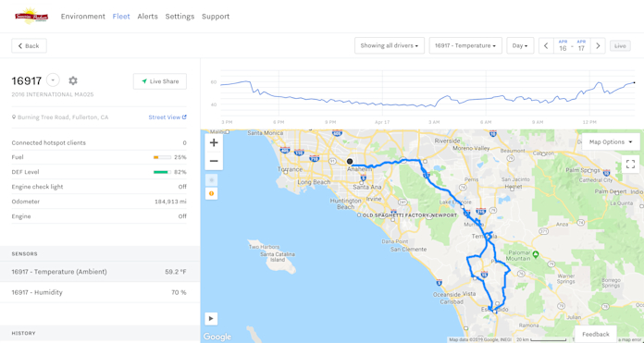Screen dimensions: 644x343
Task: Expand Map Options menu
Action: point(611,142)
